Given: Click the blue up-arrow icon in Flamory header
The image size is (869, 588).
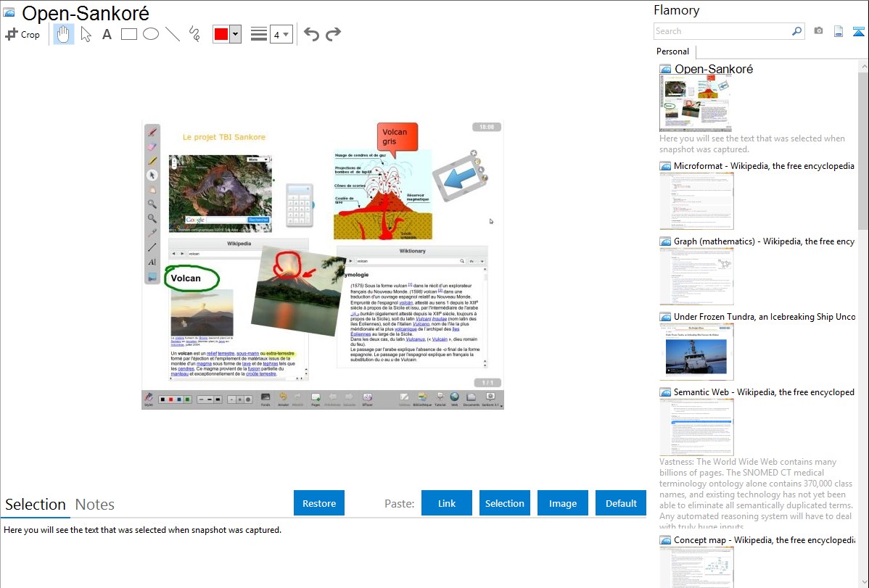Looking at the screenshot, I should [858, 31].
